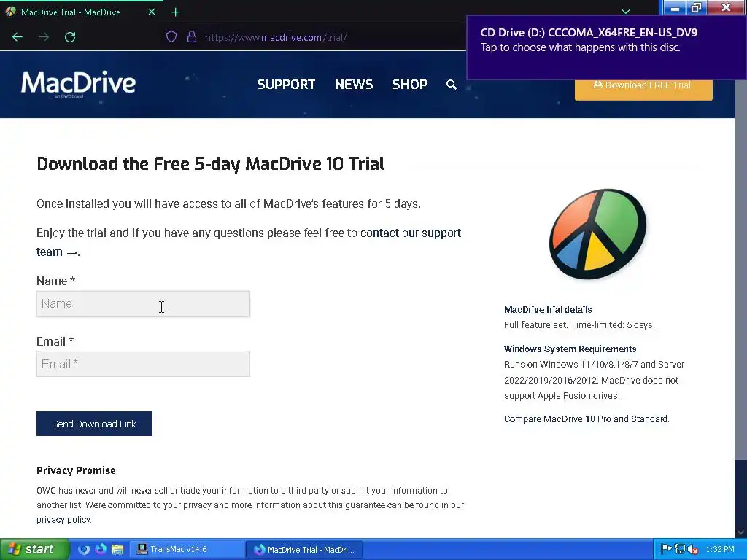The height and width of the screenshot is (560, 747).
Task: Open the privacy policy link
Action: tap(63, 519)
